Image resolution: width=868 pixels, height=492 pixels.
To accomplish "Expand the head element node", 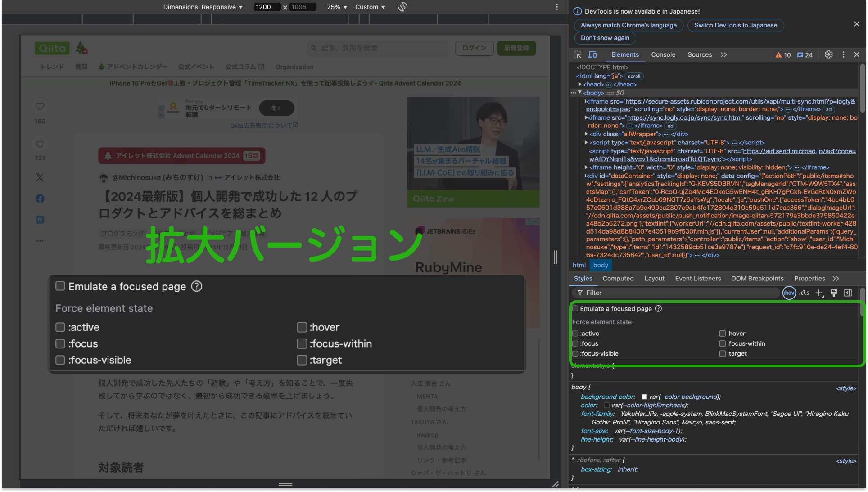I will [x=580, y=84].
